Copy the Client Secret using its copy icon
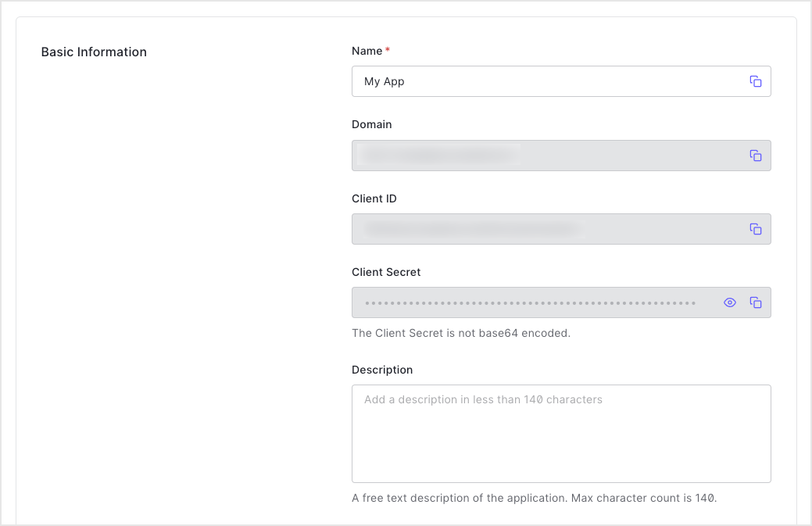Viewport: 812px width, 526px height. (x=755, y=302)
